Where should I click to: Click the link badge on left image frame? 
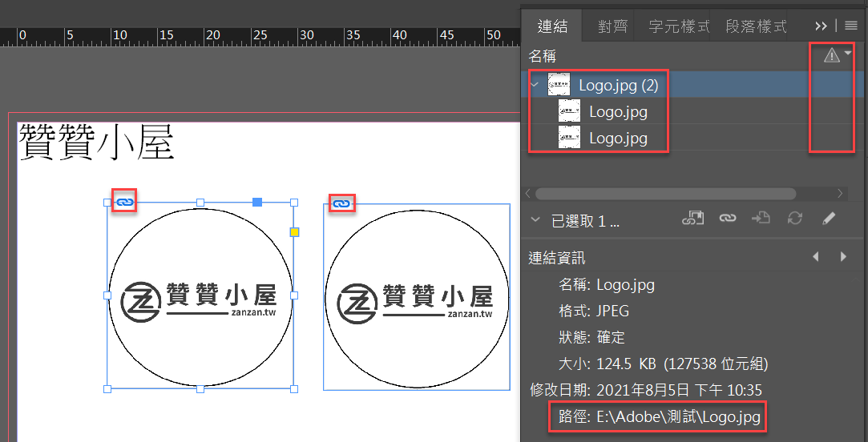click(x=124, y=201)
